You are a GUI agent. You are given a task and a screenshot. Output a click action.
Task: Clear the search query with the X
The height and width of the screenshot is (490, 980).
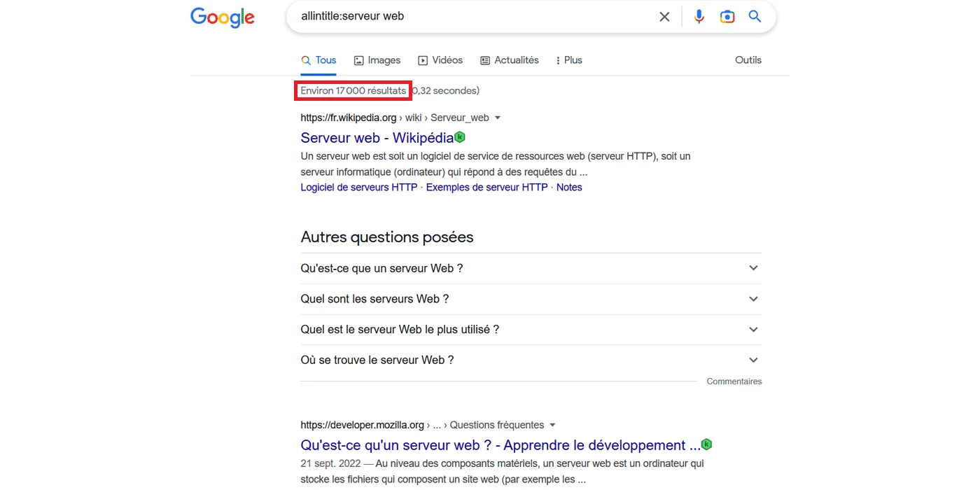tap(664, 16)
